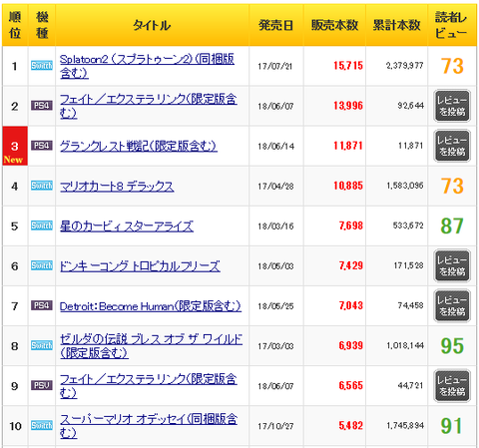Click Switch icon in マリオカート8 row
The height and width of the screenshot is (448, 479).
click(x=42, y=186)
